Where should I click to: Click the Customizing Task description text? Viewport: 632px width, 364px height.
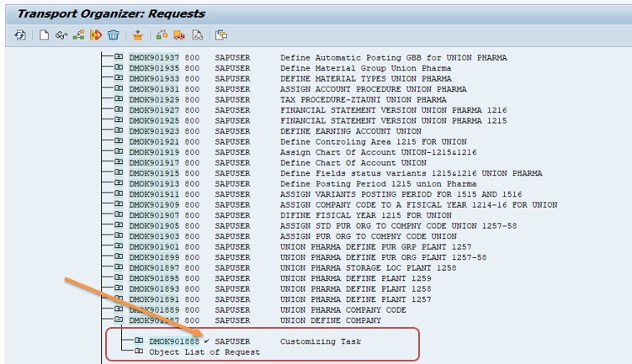320,341
